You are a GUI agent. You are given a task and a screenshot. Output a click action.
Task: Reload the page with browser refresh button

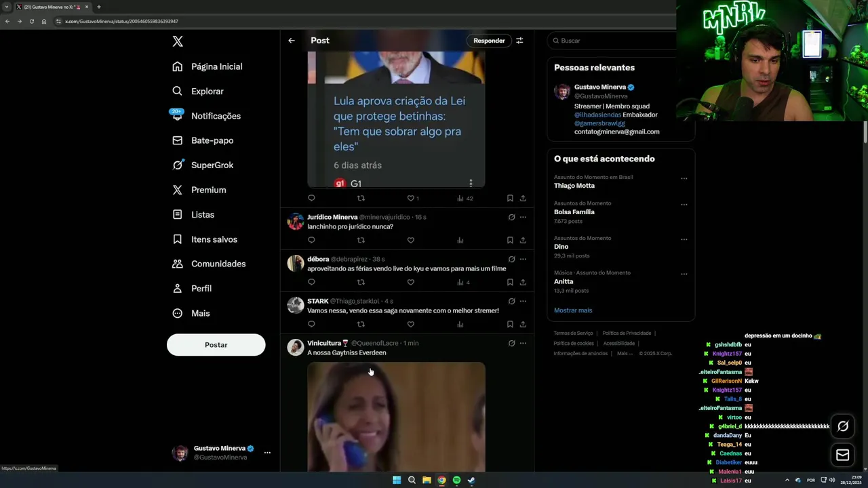[31, 21]
